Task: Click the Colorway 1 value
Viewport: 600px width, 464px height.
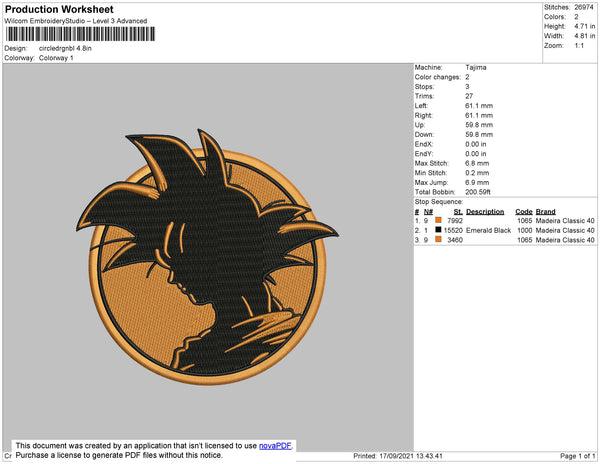Action: pyautogui.click(x=56, y=58)
